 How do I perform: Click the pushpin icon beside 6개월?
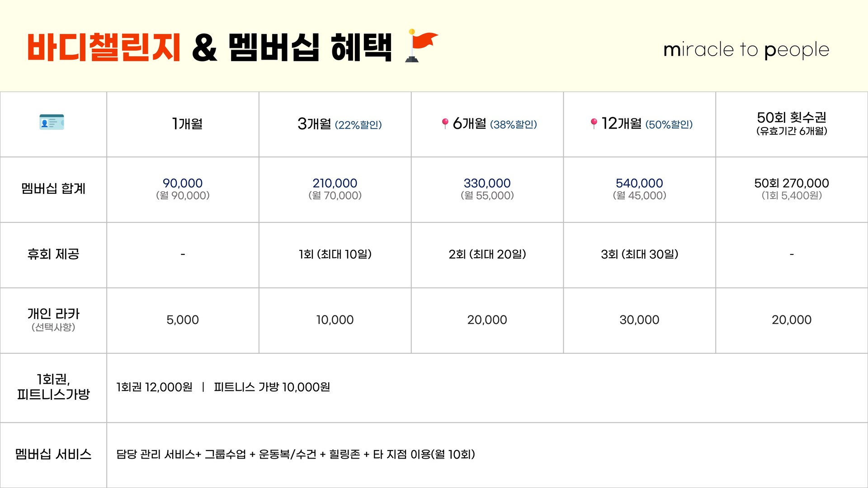(445, 123)
